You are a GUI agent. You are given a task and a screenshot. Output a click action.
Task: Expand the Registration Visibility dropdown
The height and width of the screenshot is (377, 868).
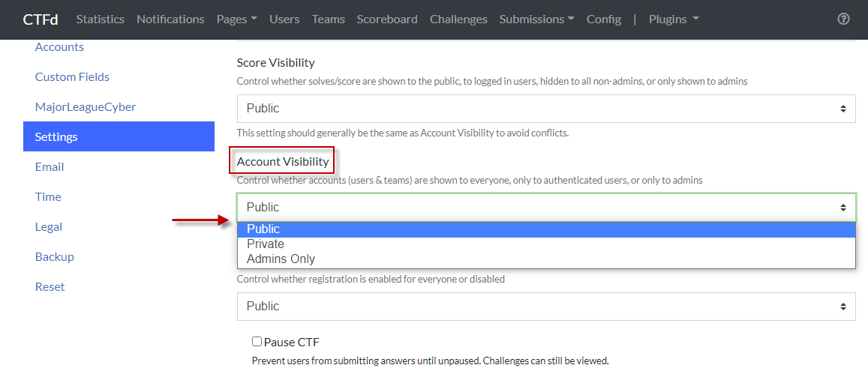[x=545, y=307]
